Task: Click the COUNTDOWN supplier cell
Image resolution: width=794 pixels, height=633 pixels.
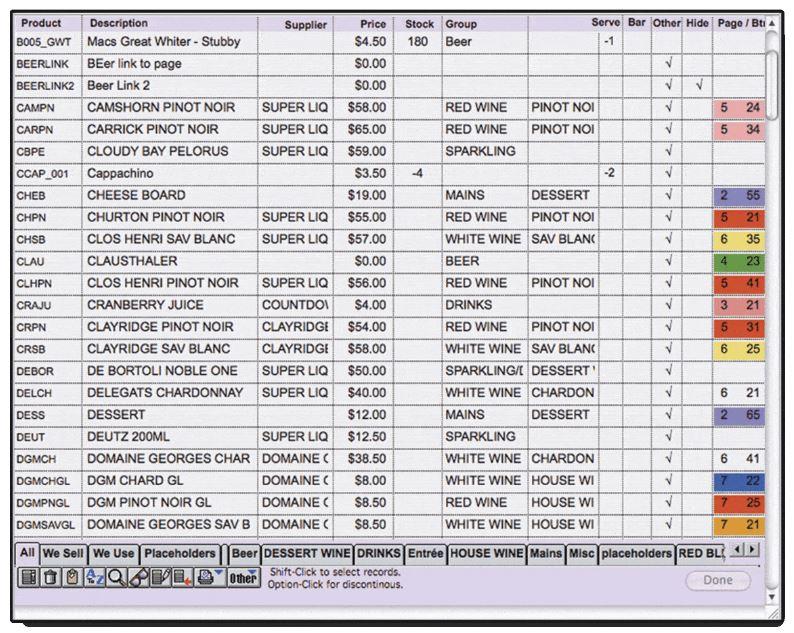Action: pos(295,305)
